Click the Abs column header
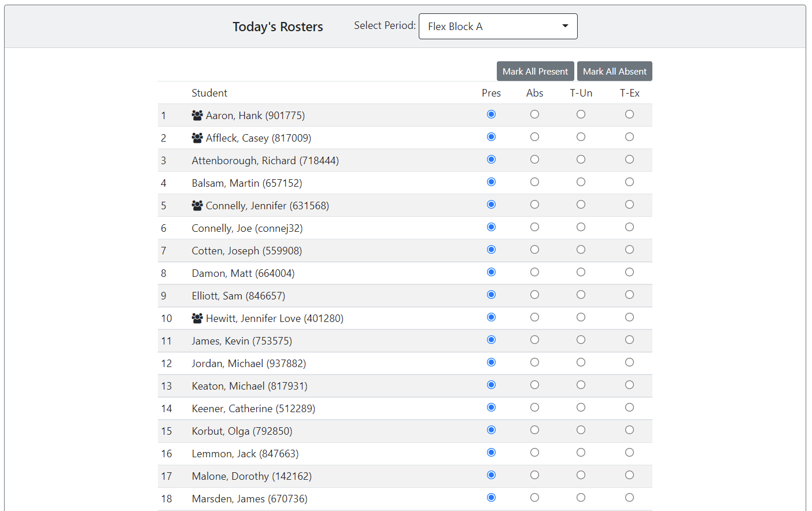Image resolution: width=812 pixels, height=511 pixels. pos(534,92)
